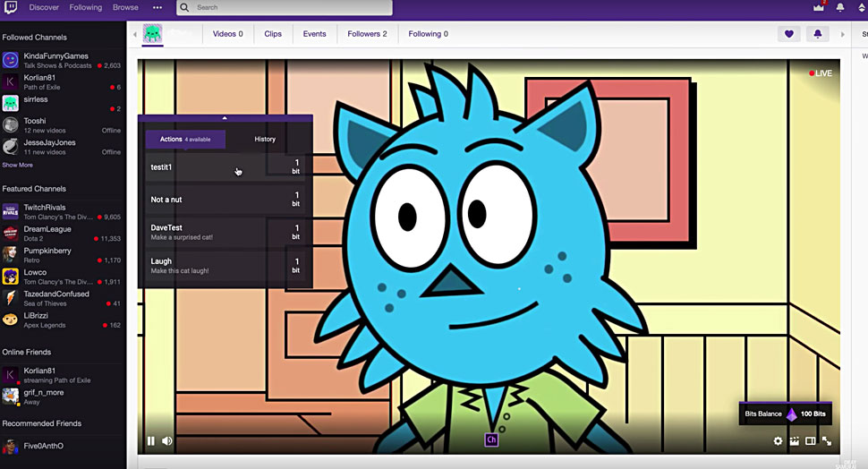
Task: Switch to the Events tab
Action: click(314, 34)
